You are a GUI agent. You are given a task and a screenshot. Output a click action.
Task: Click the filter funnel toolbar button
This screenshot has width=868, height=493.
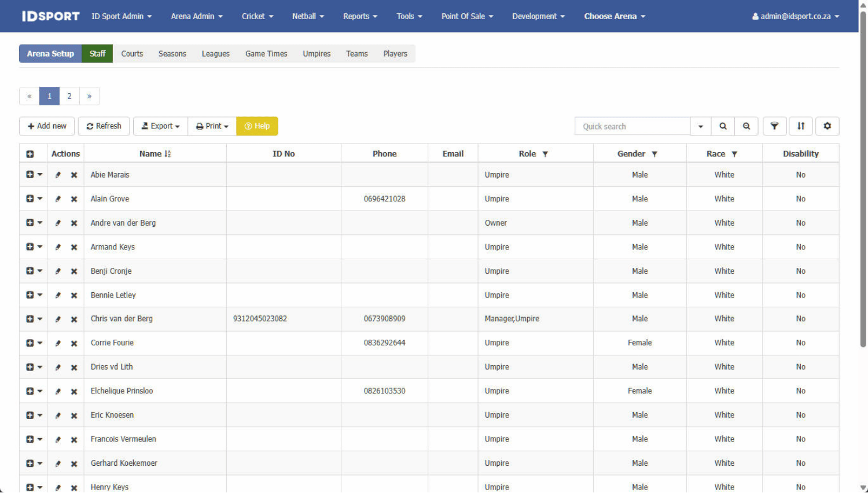(774, 126)
